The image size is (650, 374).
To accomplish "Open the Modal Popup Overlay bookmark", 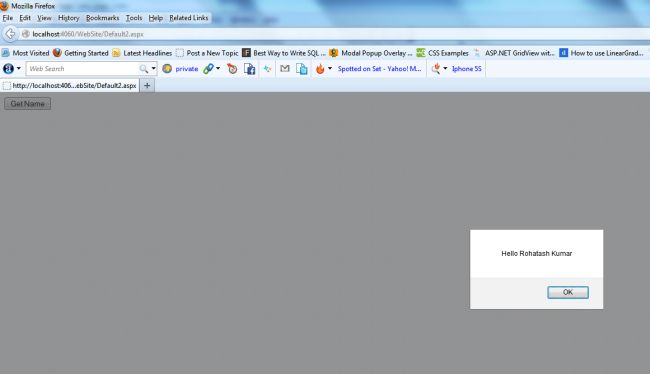I will (371, 53).
